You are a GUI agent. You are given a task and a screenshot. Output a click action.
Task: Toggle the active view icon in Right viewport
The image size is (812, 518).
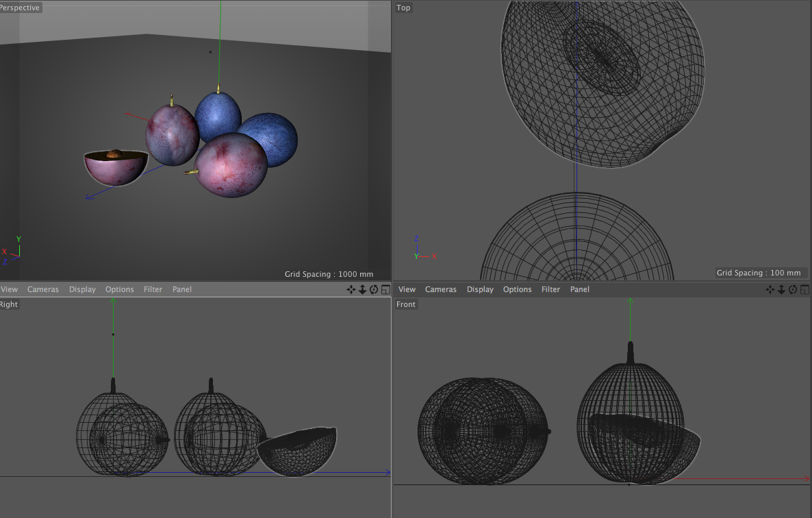(385, 290)
